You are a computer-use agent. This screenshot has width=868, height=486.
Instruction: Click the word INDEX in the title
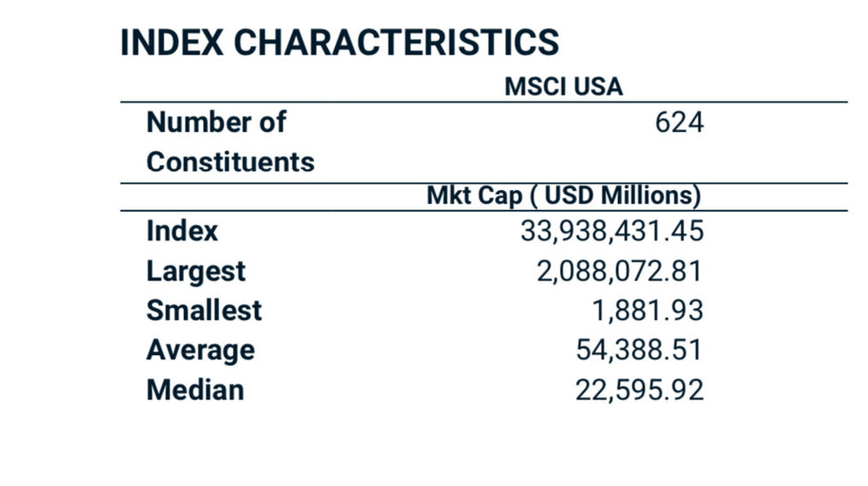point(172,43)
